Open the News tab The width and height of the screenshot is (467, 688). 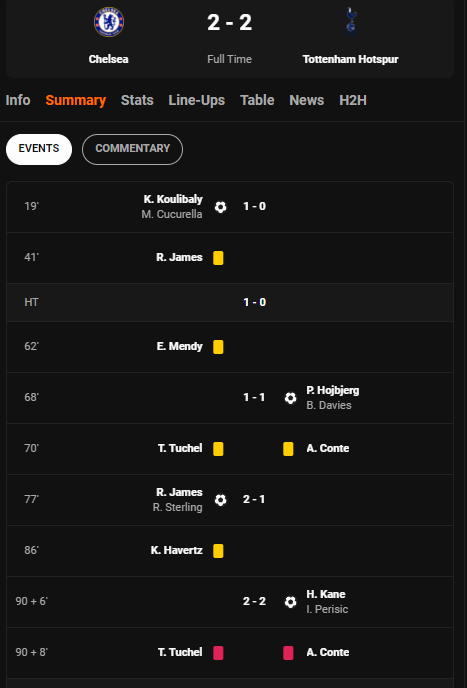tap(306, 100)
